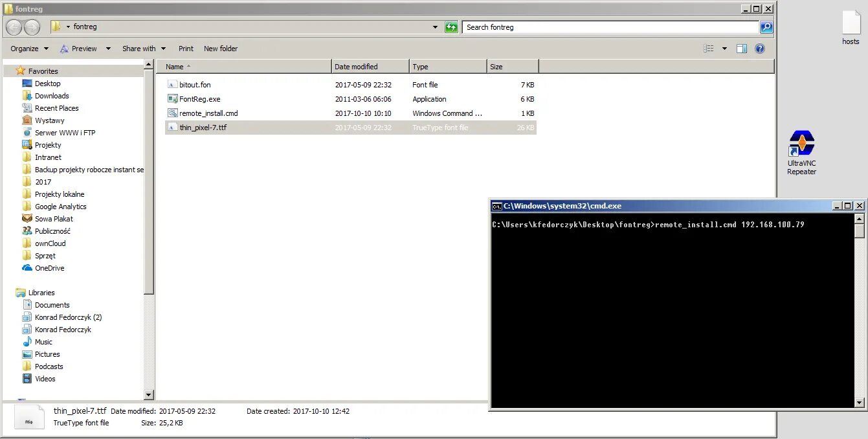The width and height of the screenshot is (868, 439).
Task: Click the green Refresh address button
Action: coord(451,27)
